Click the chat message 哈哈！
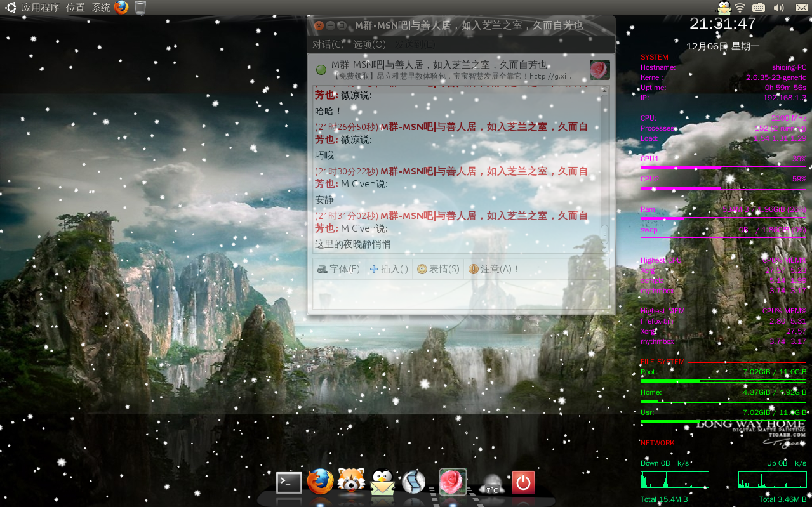 pyautogui.click(x=329, y=111)
